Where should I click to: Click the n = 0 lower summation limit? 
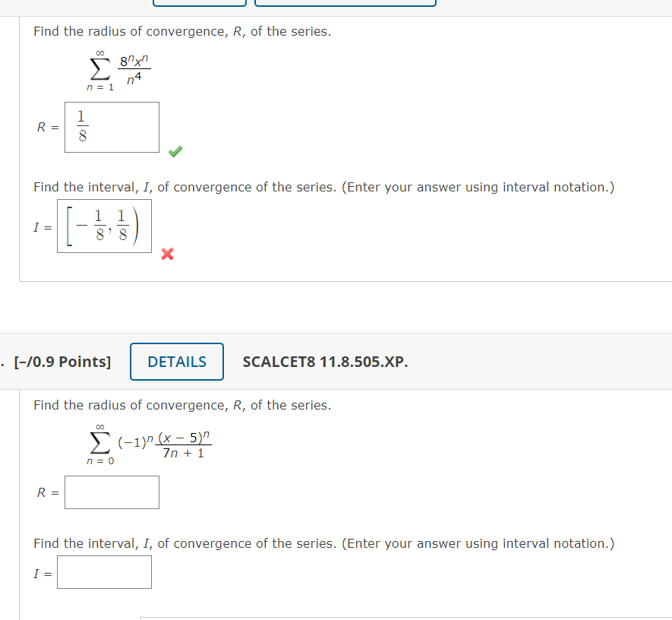tap(99, 460)
